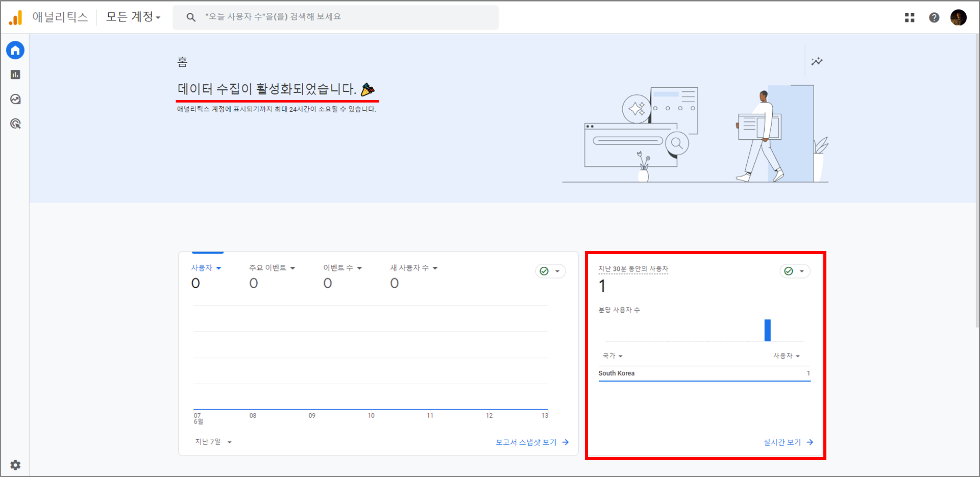Viewport: 980px width, 477px height.
Task: Open the Explore section in the sidebar
Action: point(15,99)
